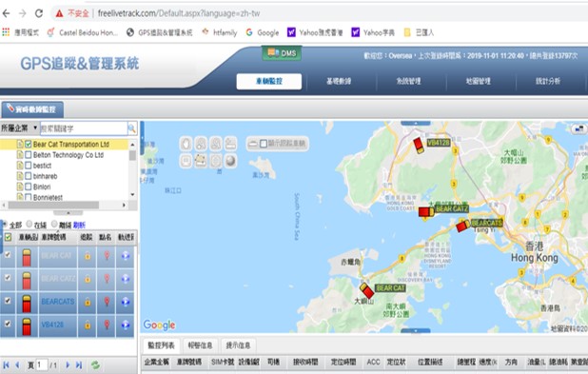Open Castel Beidou bookmark
Viewport: 588px width, 374px height.
click(x=83, y=32)
